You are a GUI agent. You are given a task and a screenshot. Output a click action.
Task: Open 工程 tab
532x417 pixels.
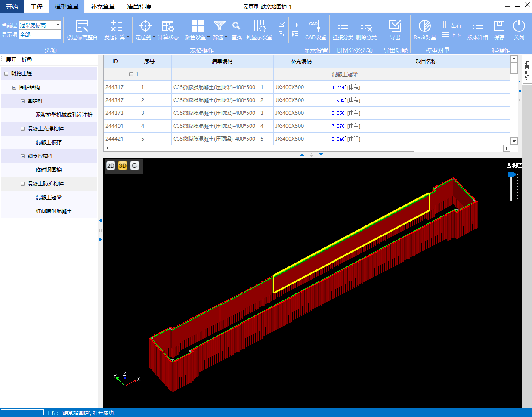click(x=37, y=6)
